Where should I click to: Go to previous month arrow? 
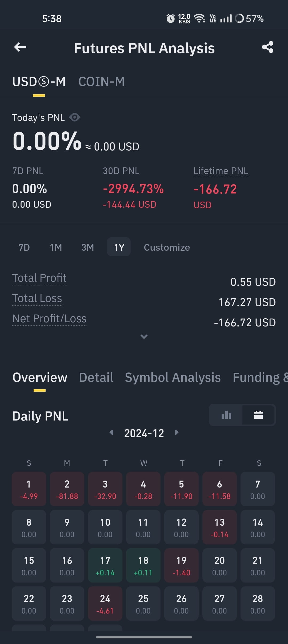tap(111, 432)
